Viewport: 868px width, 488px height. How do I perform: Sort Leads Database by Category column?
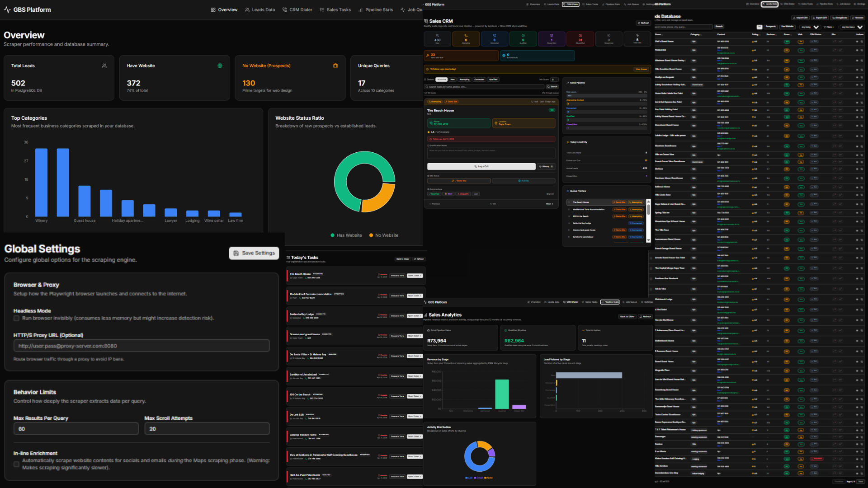click(x=695, y=34)
